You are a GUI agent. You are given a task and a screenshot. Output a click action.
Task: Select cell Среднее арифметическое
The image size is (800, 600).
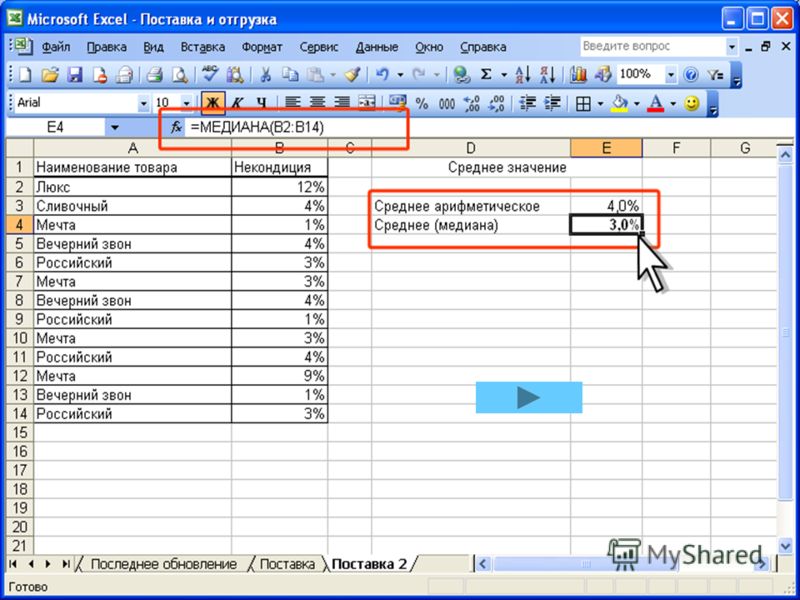tap(471, 206)
